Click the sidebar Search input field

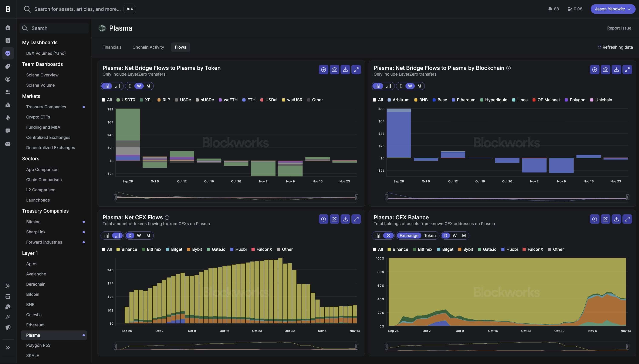[54, 28]
